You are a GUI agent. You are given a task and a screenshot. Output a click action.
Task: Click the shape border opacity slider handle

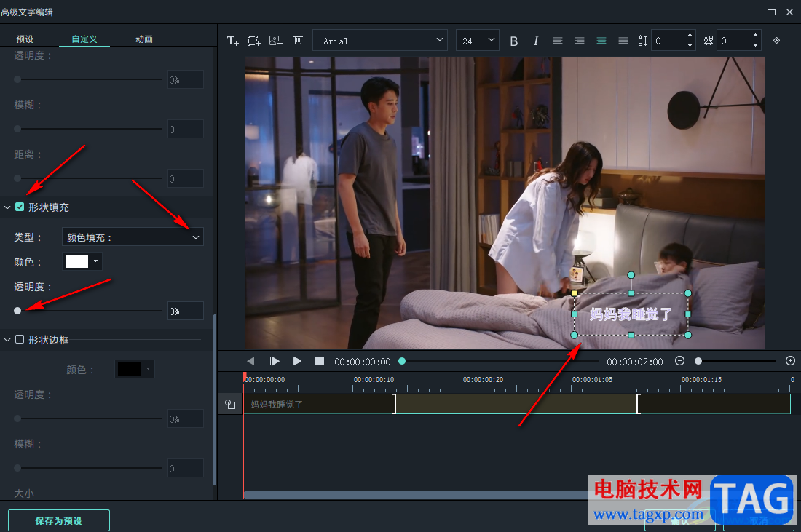pyautogui.click(x=17, y=418)
